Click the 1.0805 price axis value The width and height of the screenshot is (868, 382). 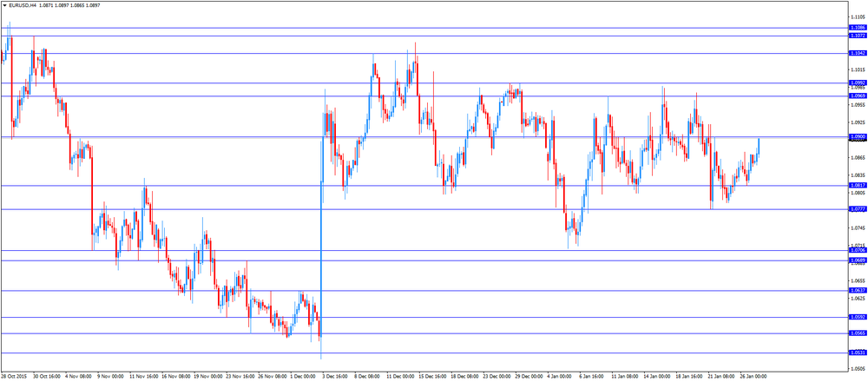(x=857, y=193)
